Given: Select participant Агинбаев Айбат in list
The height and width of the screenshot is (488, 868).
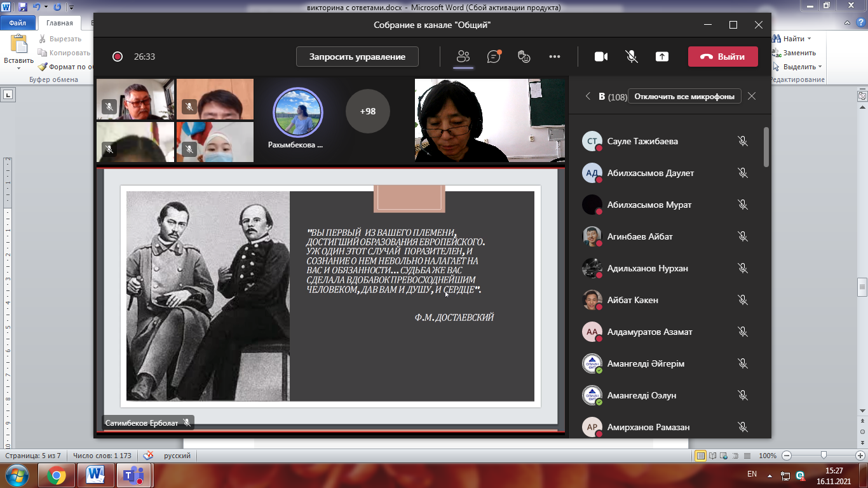Looking at the screenshot, I should [x=667, y=236].
